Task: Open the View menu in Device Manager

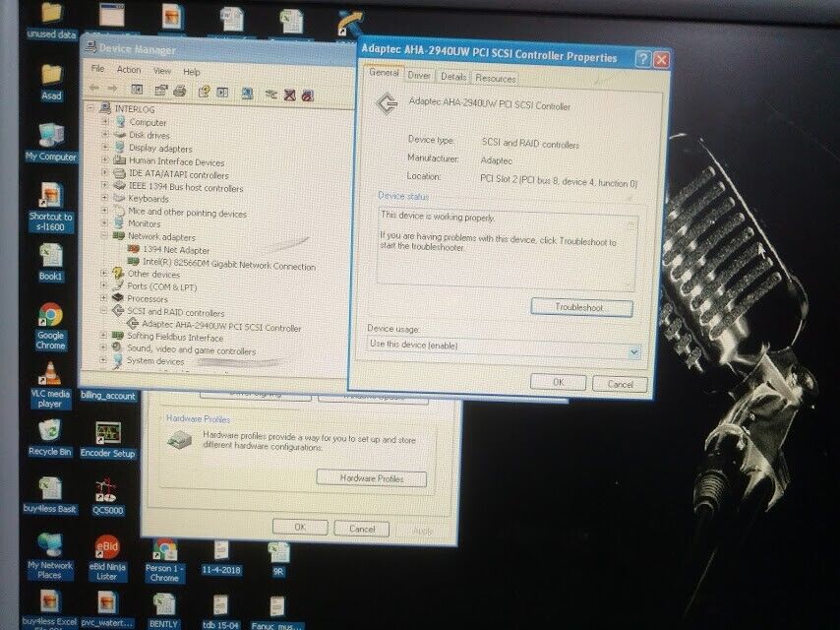Action: pyautogui.click(x=162, y=71)
